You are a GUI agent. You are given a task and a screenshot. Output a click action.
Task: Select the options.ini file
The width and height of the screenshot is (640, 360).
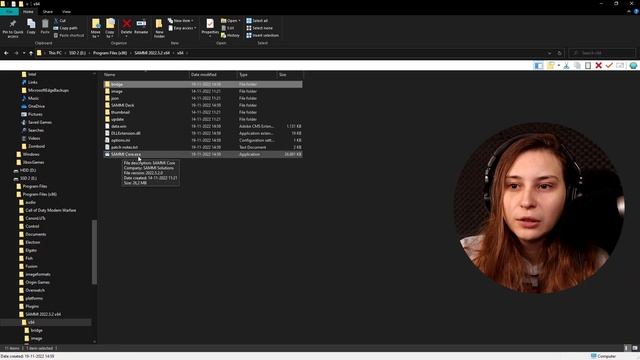(203, 140)
